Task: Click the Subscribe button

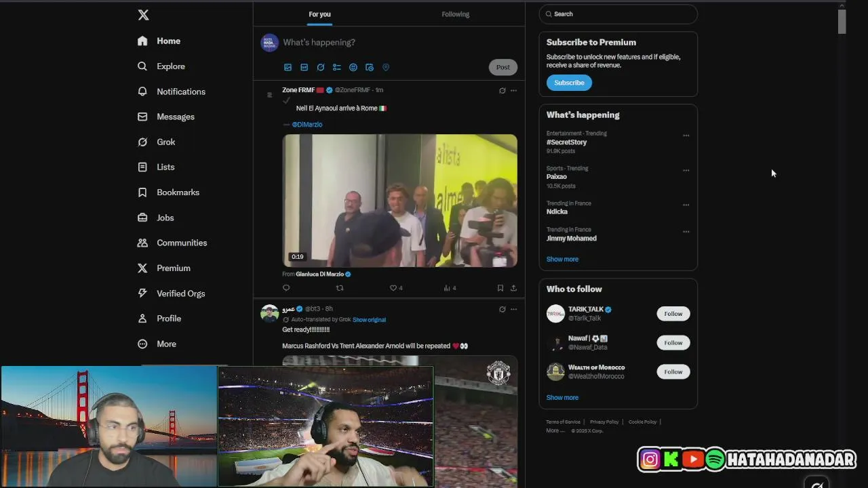Action: [x=569, y=83]
